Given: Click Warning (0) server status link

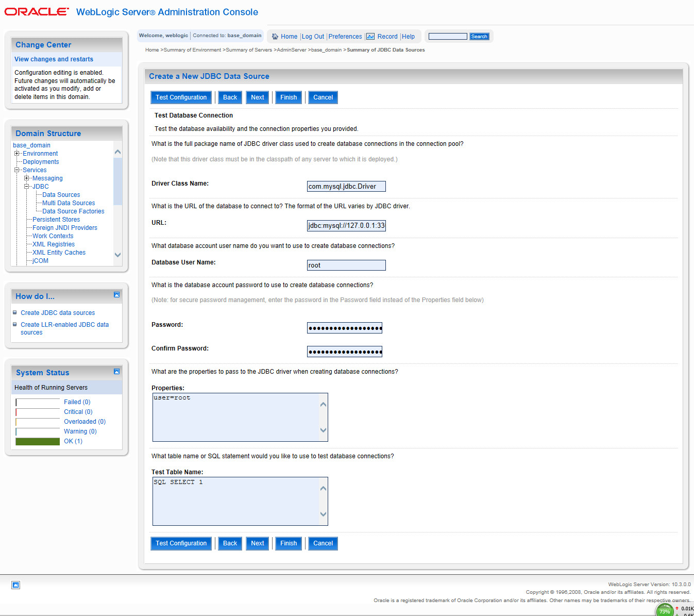Looking at the screenshot, I should click(80, 431).
